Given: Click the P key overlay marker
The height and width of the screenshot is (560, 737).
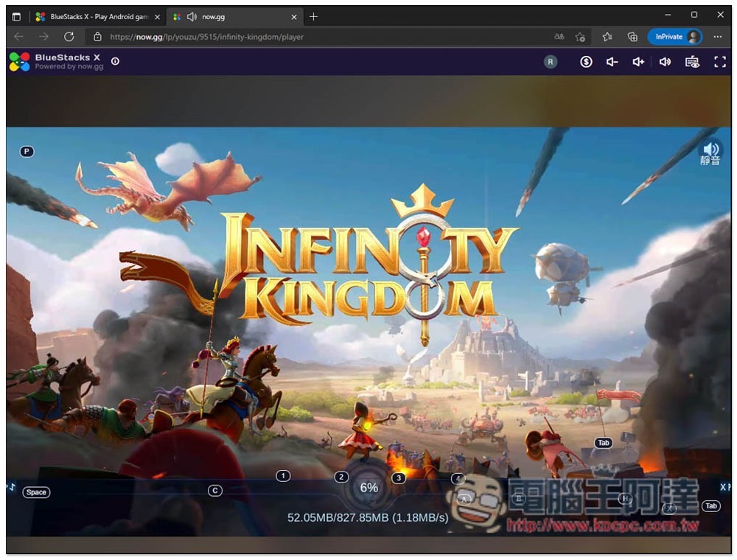Looking at the screenshot, I should [27, 151].
